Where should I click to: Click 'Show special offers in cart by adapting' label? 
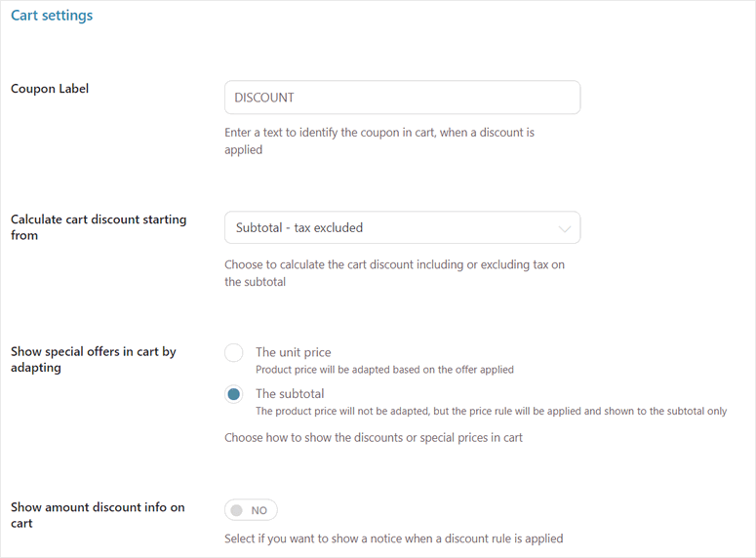(93, 359)
